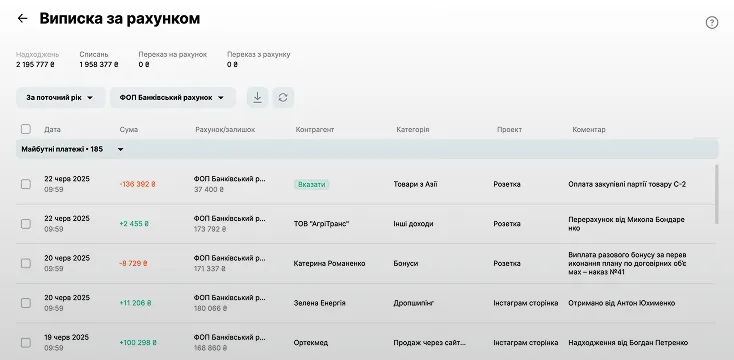Screen dimensions: 734x360
Task: Toggle the select-all checkbox in table header
Action: point(26,129)
